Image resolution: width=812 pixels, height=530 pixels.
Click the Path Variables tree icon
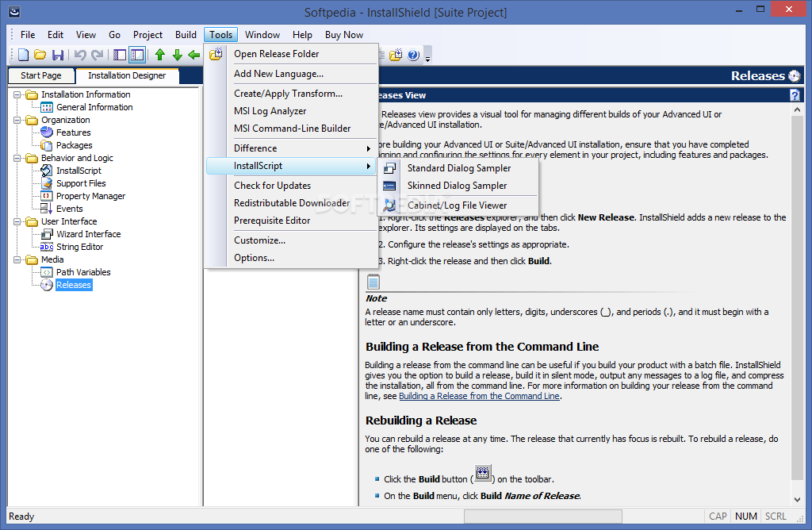point(47,272)
